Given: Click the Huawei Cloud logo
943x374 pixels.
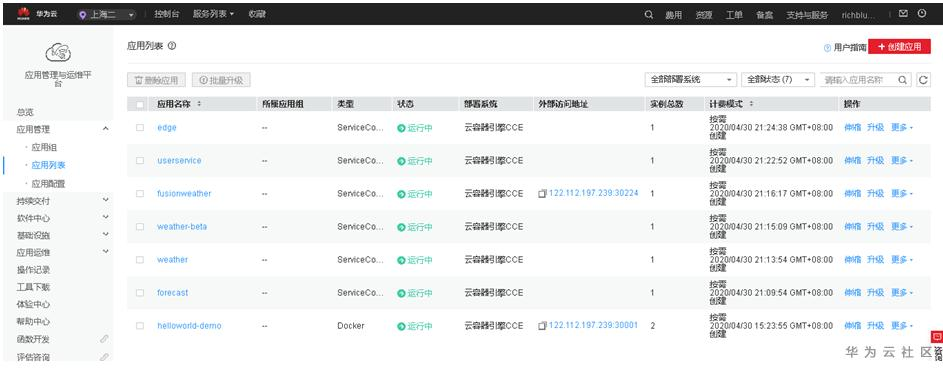Looking at the screenshot, I should [37, 14].
